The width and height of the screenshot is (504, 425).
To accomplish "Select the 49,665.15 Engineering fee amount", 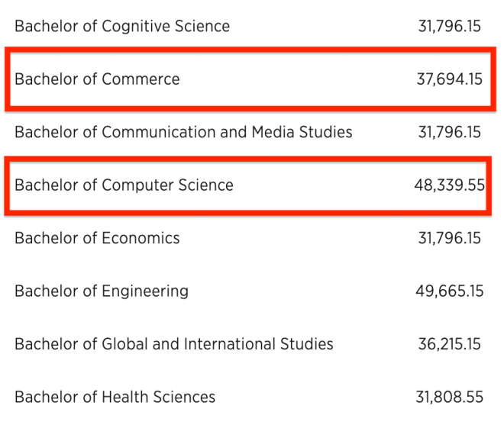I will click(449, 291).
